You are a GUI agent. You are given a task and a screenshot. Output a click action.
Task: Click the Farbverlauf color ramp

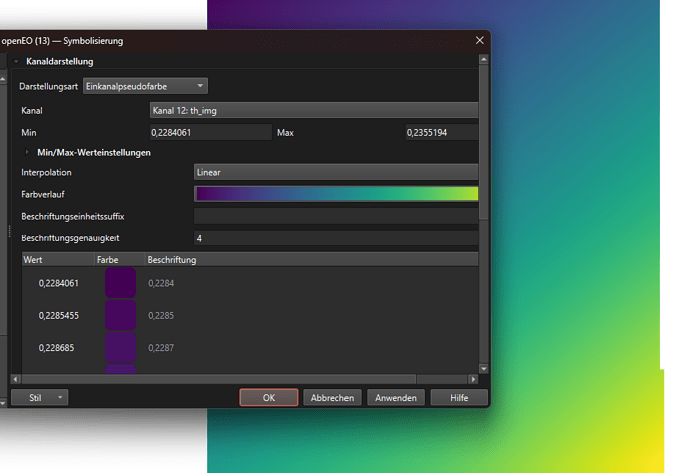[335, 194]
